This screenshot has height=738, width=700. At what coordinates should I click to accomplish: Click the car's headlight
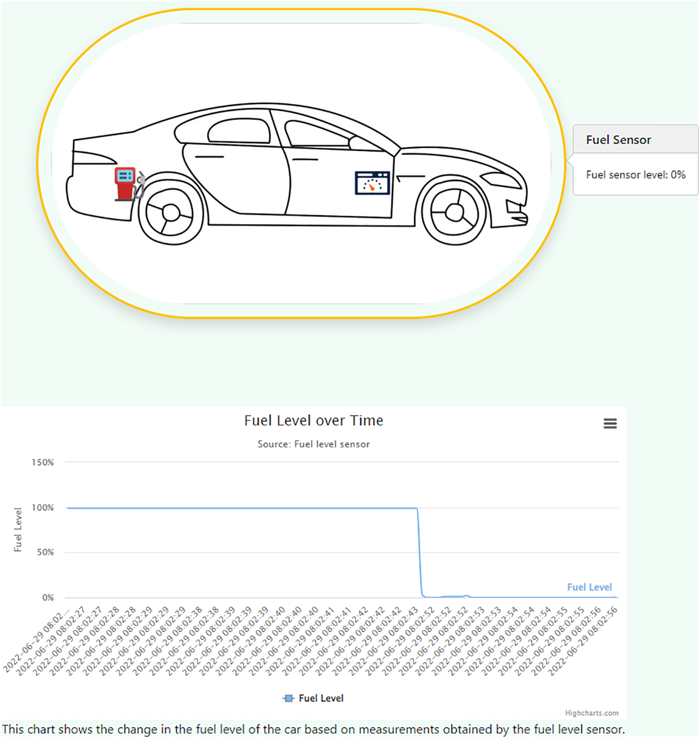point(499,180)
